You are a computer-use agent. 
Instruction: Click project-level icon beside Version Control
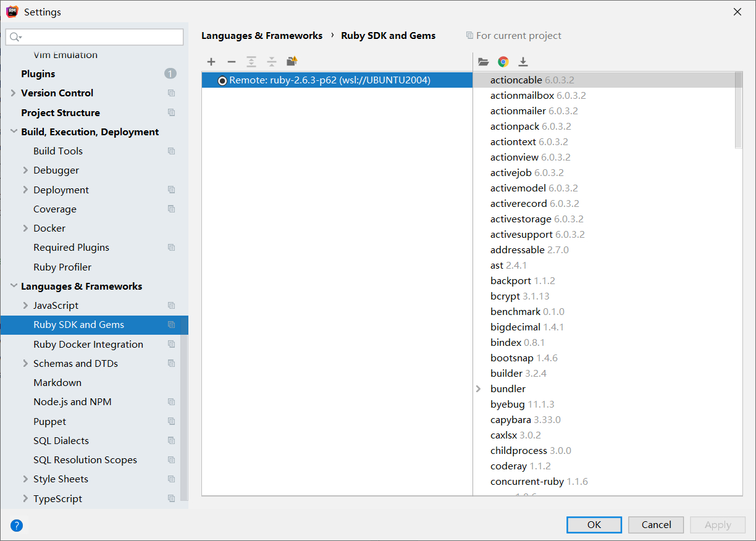pos(172,93)
